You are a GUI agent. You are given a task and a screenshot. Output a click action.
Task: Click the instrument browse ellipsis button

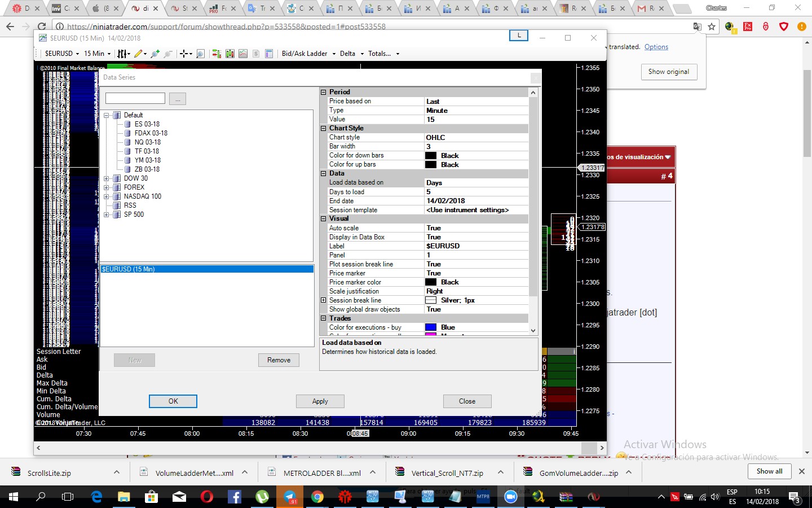pos(178,99)
